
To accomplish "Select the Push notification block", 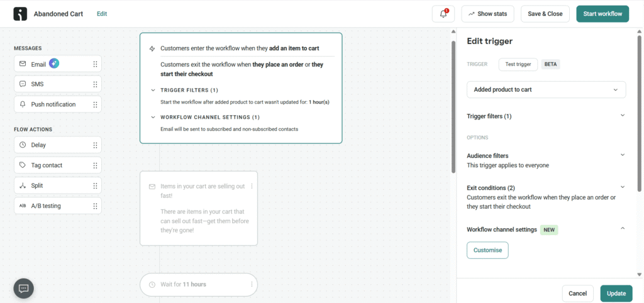I will [x=57, y=104].
